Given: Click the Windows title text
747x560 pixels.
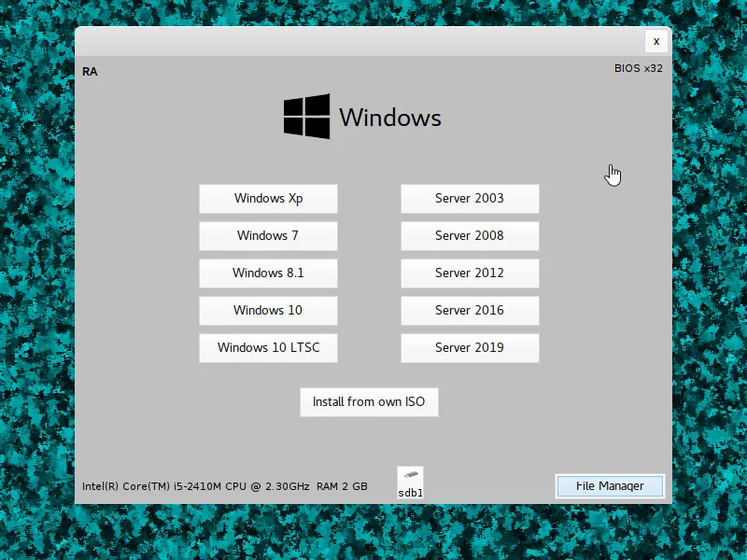Looking at the screenshot, I should (389, 118).
